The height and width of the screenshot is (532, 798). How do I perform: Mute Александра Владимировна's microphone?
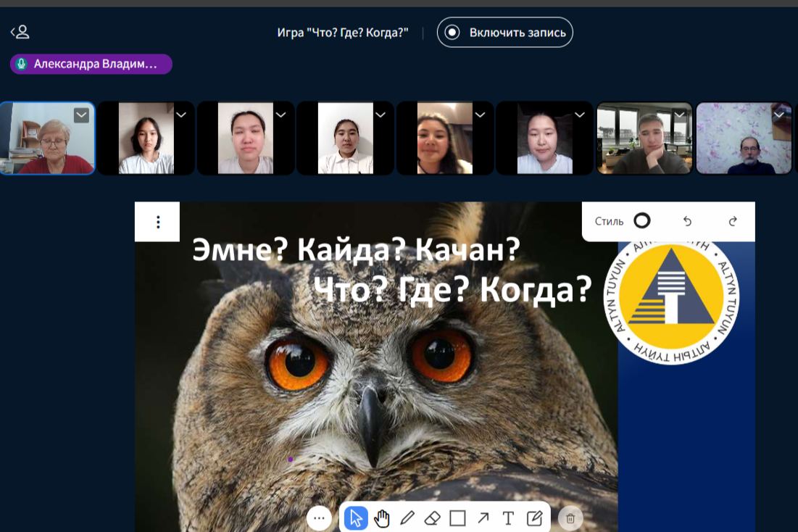point(21,64)
